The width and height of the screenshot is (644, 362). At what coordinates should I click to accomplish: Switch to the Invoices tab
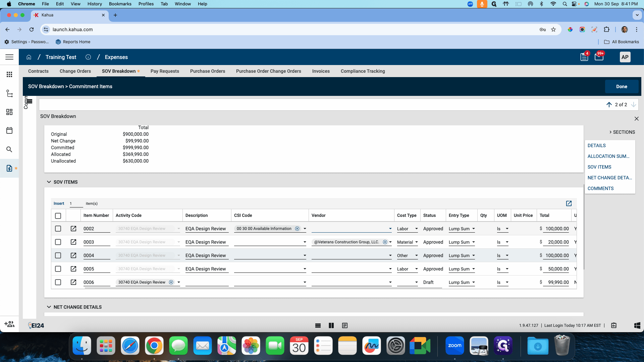tap(321, 71)
